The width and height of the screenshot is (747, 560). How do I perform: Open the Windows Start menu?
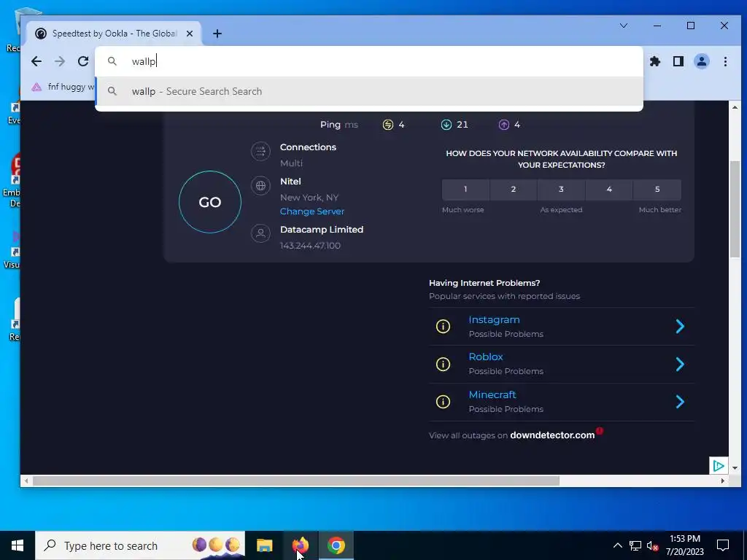pyautogui.click(x=18, y=545)
